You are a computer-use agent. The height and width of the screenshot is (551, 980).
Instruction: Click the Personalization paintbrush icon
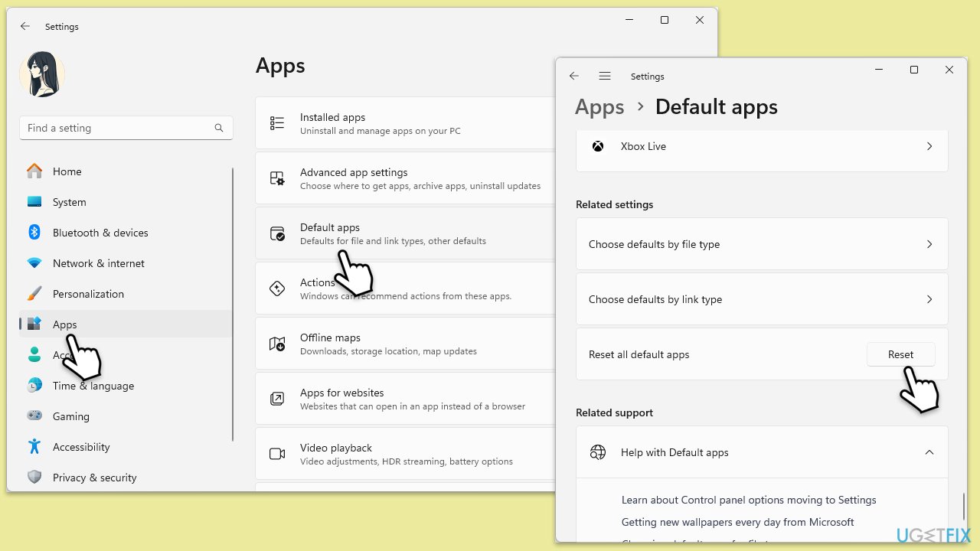pyautogui.click(x=34, y=294)
